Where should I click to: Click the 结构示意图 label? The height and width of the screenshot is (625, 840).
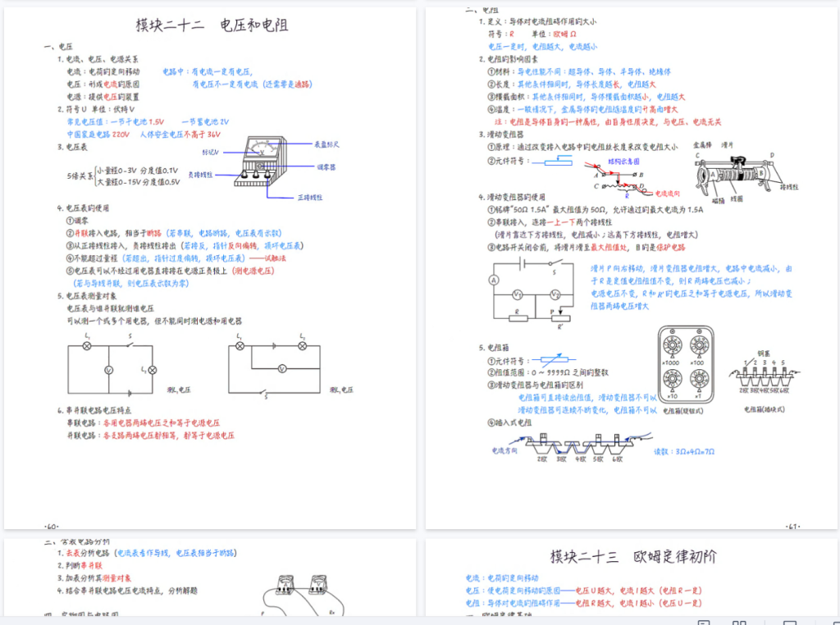[623, 162]
